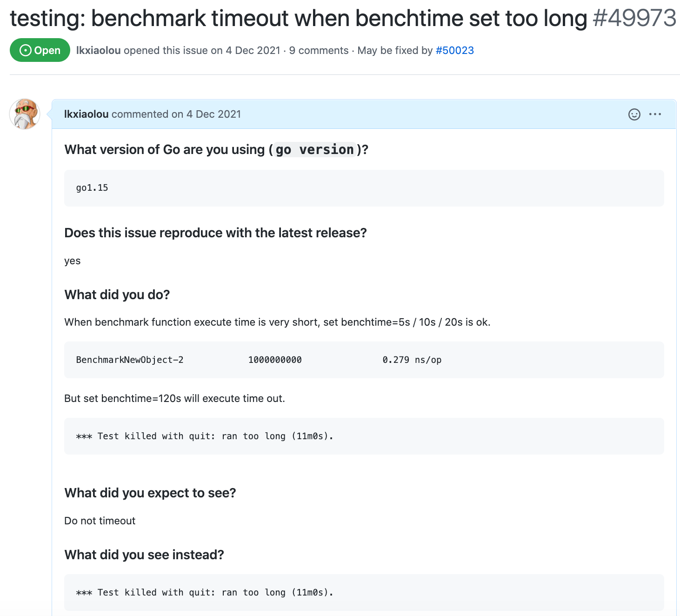Click the issue number #49973
The height and width of the screenshot is (616, 680).
[x=634, y=19]
